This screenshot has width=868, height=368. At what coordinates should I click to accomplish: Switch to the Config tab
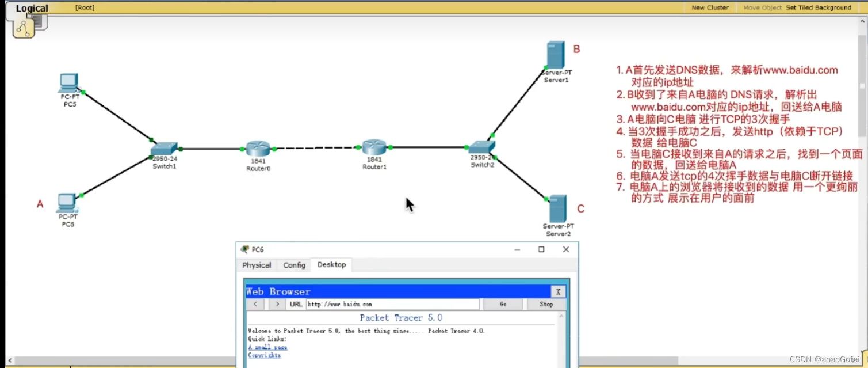[x=294, y=265]
